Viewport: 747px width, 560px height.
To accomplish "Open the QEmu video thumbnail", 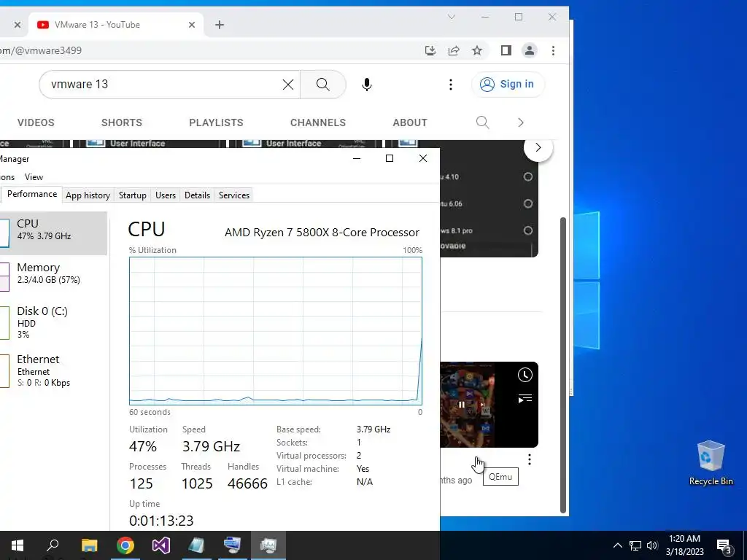I will point(489,405).
